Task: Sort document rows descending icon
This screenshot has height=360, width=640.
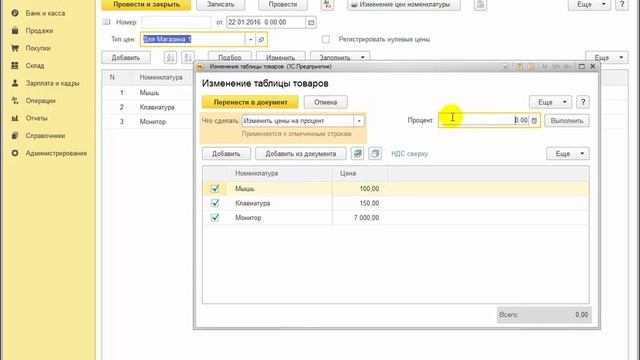Action: point(188,58)
